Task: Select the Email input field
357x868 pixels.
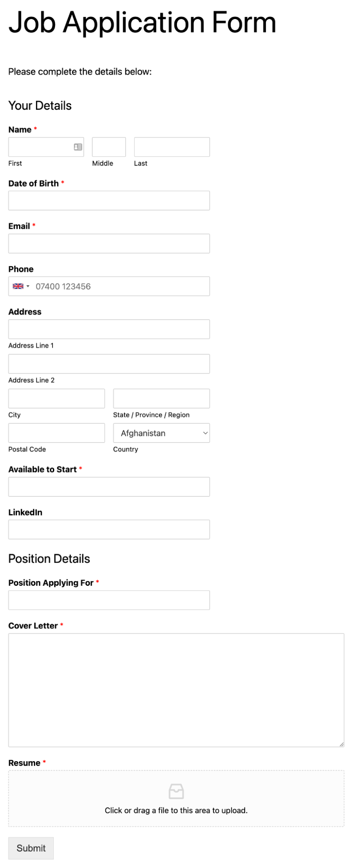Action: pos(109,244)
